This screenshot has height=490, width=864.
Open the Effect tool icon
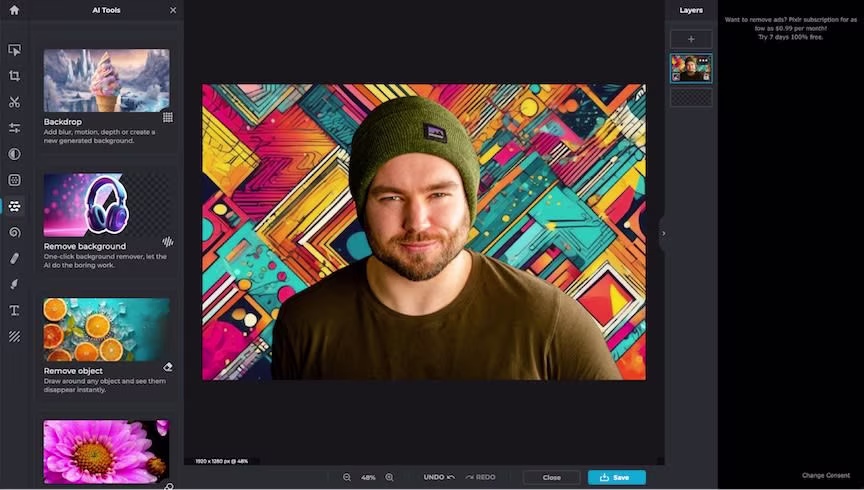[14, 180]
